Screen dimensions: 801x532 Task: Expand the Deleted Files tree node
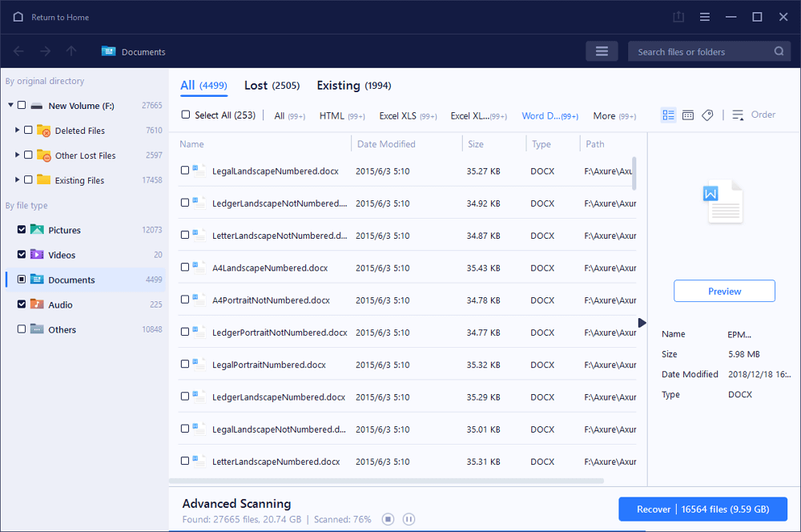click(17, 130)
